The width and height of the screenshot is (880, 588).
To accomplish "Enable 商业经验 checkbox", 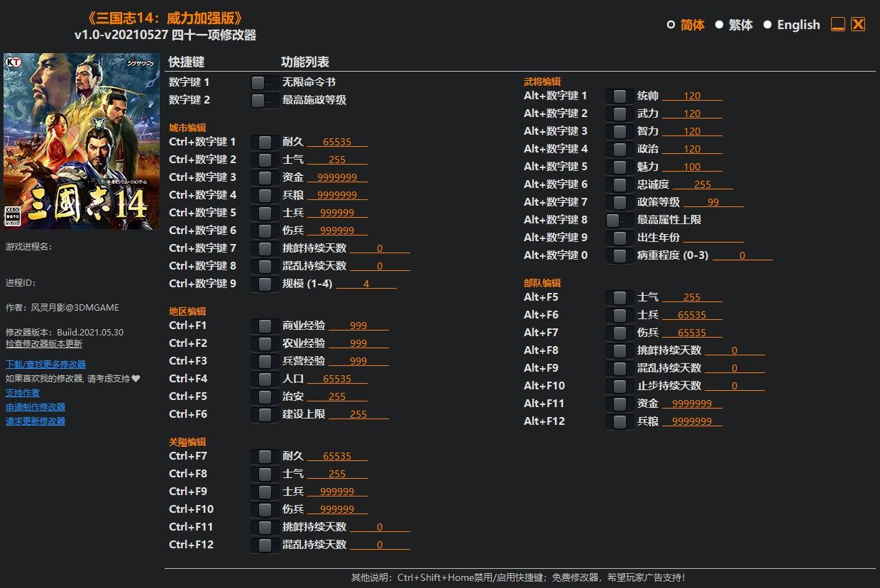I will pyautogui.click(x=265, y=326).
